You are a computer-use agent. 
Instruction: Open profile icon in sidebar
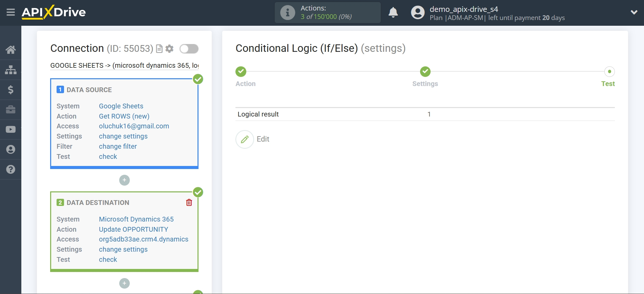(11, 149)
